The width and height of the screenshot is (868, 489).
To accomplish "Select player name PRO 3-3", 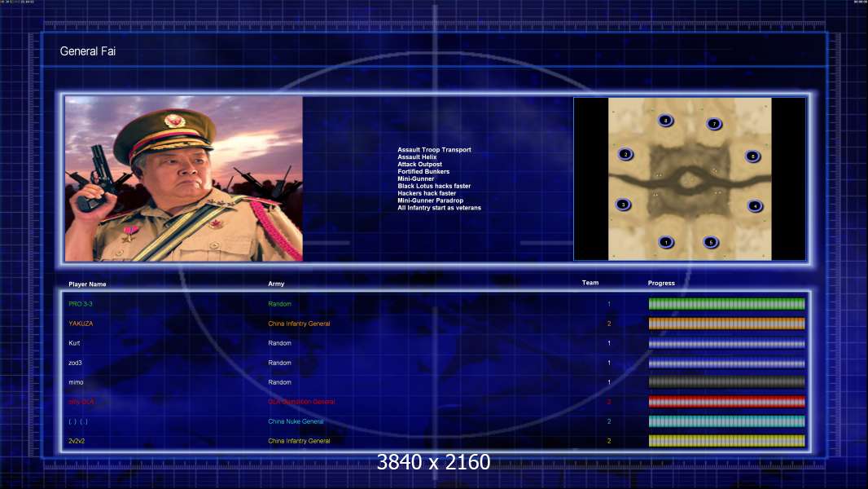I will (x=81, y=304).
